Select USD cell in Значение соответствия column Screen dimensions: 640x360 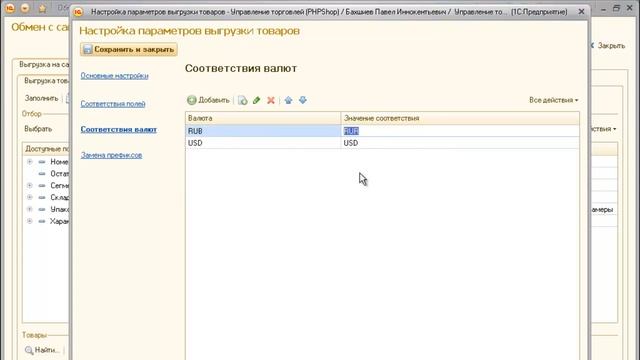[x=460, y=143]
